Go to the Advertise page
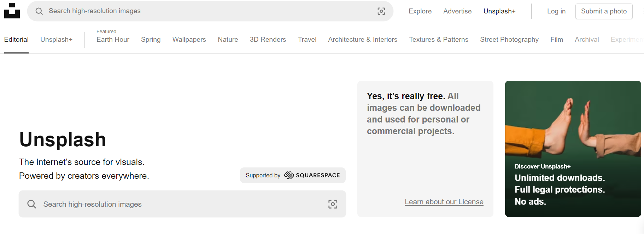This screenshot has height=234, width=644. 457,11
